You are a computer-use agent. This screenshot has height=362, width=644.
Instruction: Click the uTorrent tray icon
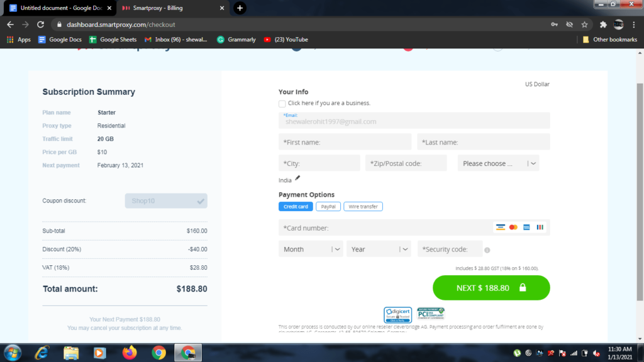517,353
